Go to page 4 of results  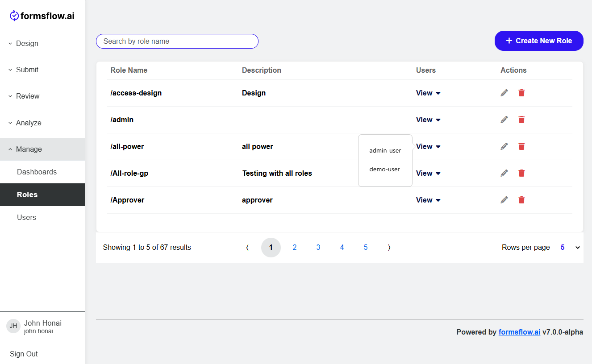click(x=342, y=248)
